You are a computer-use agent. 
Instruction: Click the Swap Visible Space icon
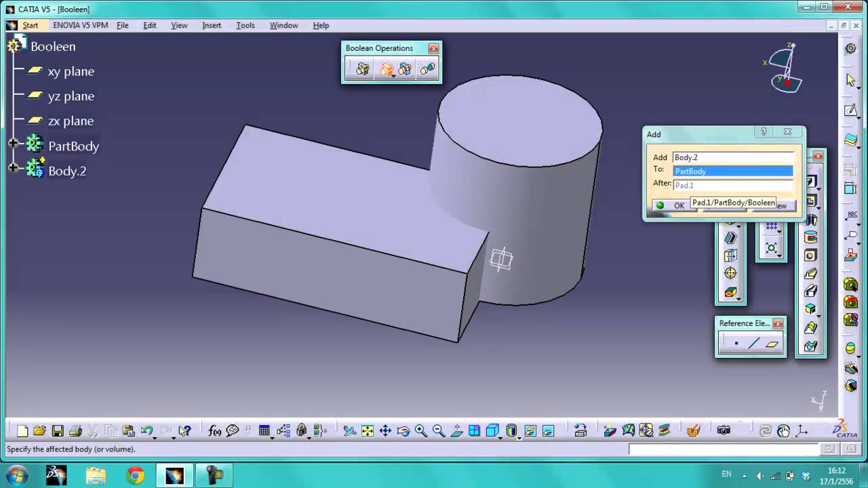click(x=548, y=430)
